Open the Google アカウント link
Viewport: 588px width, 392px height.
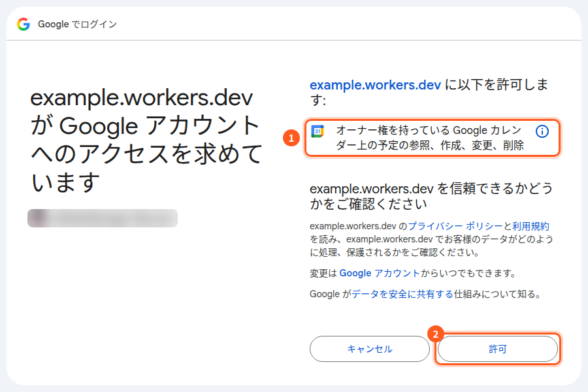tap(380, 273)
